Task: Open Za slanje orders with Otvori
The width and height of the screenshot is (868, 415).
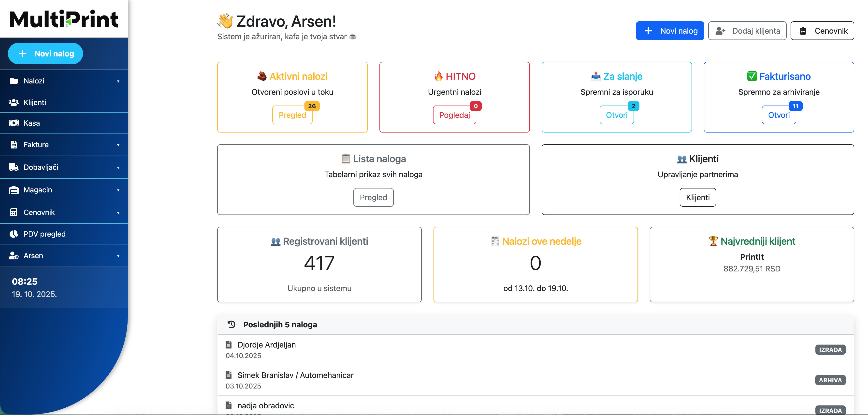Action: [x=616, y=115]
